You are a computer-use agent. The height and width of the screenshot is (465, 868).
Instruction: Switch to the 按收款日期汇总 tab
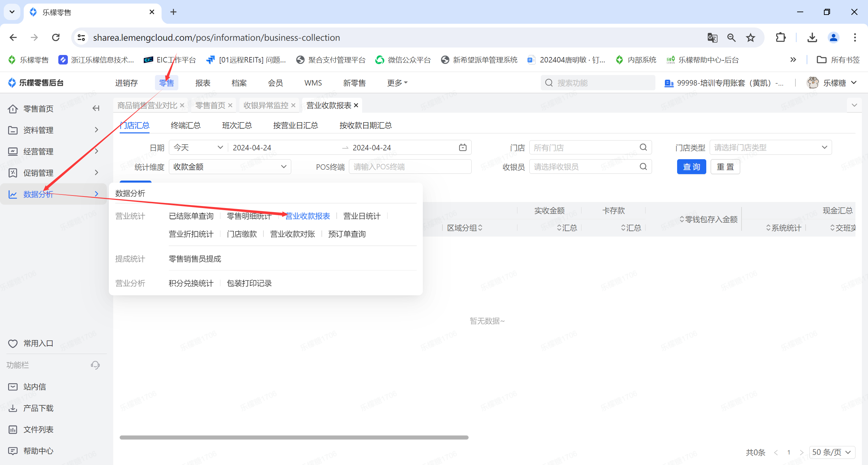366,126
